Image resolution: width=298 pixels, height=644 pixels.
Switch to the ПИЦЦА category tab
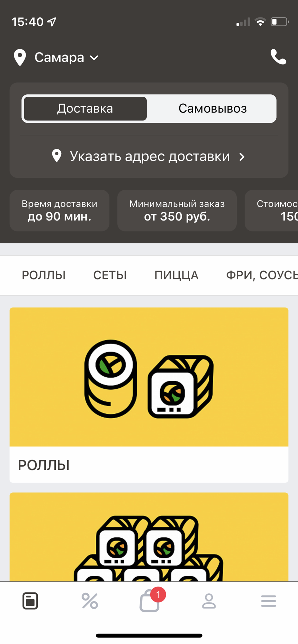coord(176,275)
